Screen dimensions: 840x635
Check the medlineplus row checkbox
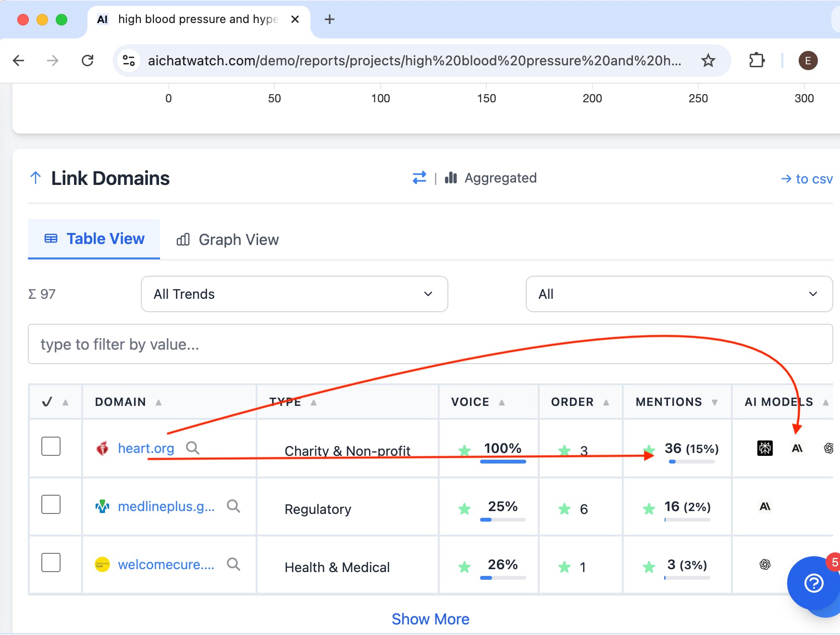51,504
